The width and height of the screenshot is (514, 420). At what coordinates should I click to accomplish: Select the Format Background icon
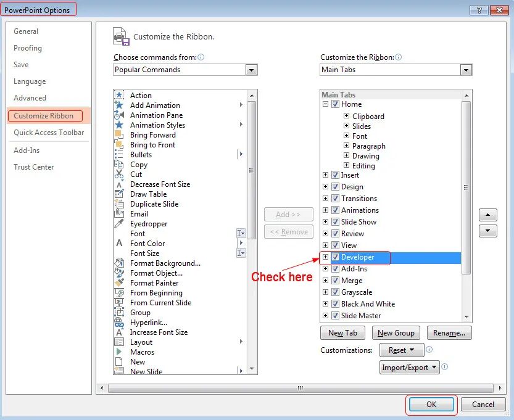119,263
